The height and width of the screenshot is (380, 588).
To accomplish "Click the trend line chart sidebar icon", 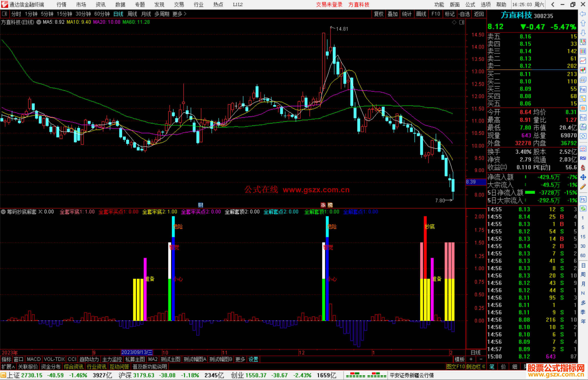I will (583, 61).
